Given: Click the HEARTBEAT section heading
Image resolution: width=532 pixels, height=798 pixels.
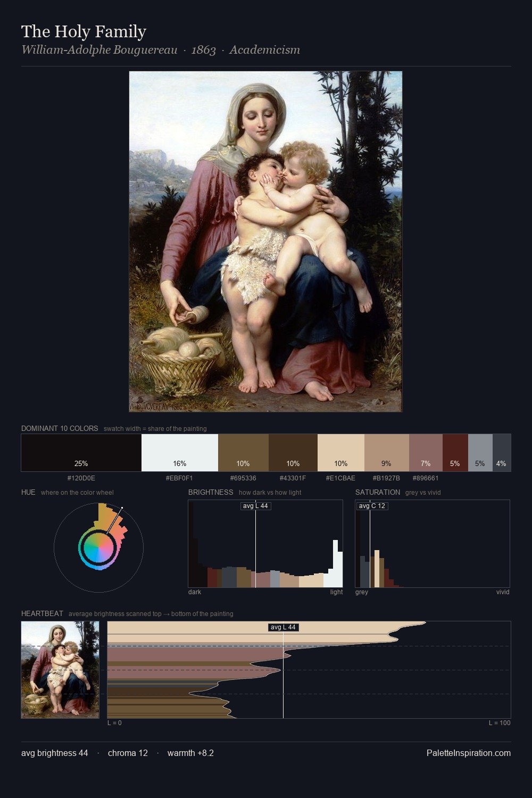Looking at the screenshot, I should 42,613.
